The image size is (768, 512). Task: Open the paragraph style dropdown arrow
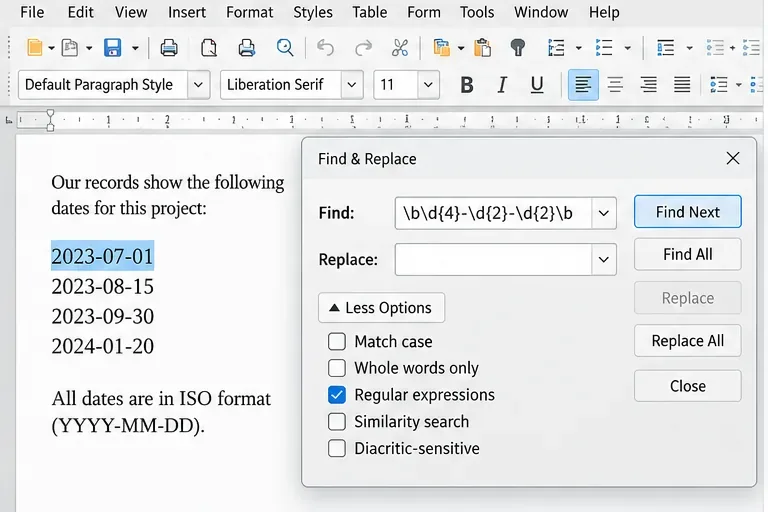pos(198,85)
